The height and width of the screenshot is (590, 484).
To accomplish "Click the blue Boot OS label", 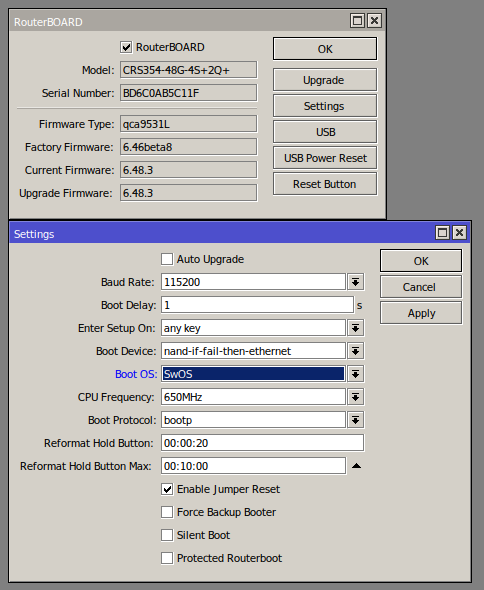I will click(x=136, y=374).
